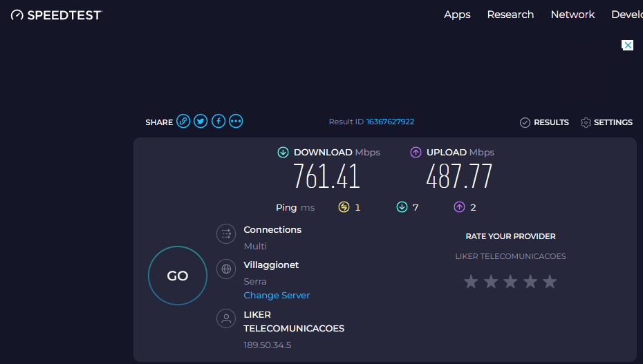Copy result link via share link icon
Screen dimensions: 643x364
pyautogui.click(x=183, y=121)
